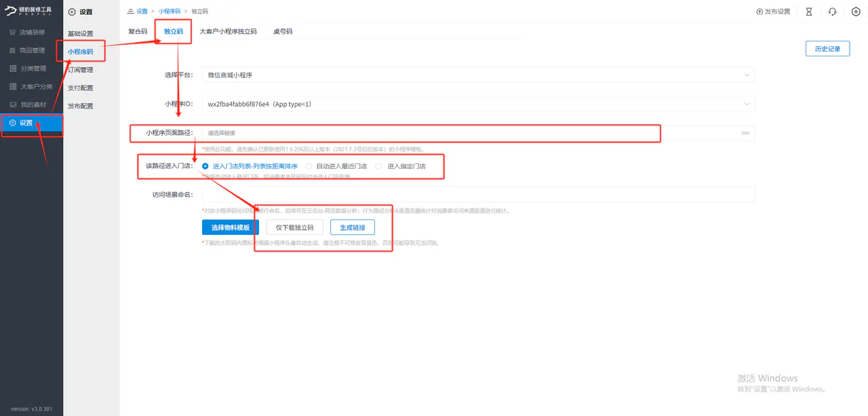Open 店铺装修 in the left sidebar
The width and height of the screenshot is (868, 416).
pyautogui.click(x=32, y=33)
